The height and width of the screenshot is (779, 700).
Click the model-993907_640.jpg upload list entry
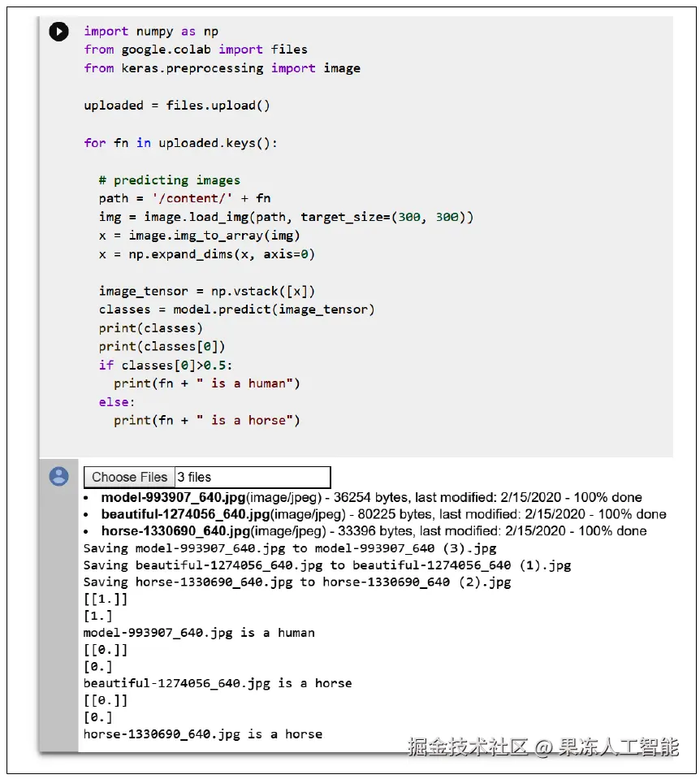[x=372, y=497]
